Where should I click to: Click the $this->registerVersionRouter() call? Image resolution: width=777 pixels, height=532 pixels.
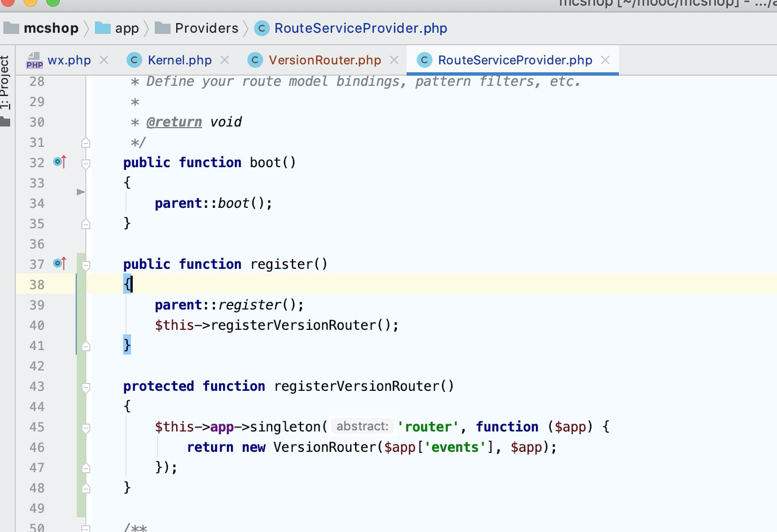point(277,325)
